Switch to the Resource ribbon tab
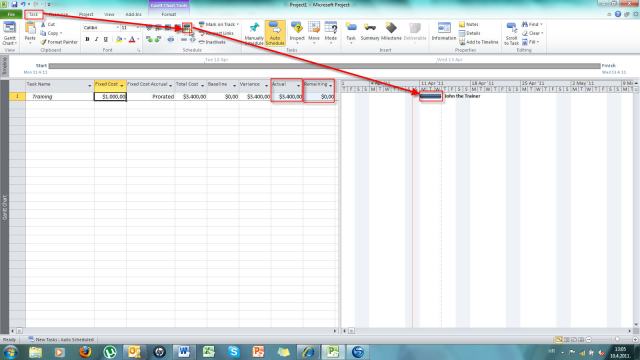 tap(58, 14)
